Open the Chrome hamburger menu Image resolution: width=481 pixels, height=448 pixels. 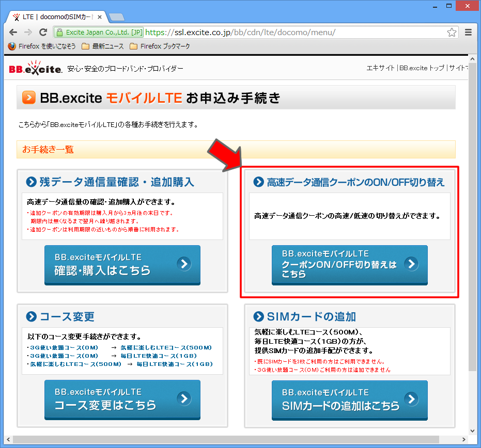[468, 32]
